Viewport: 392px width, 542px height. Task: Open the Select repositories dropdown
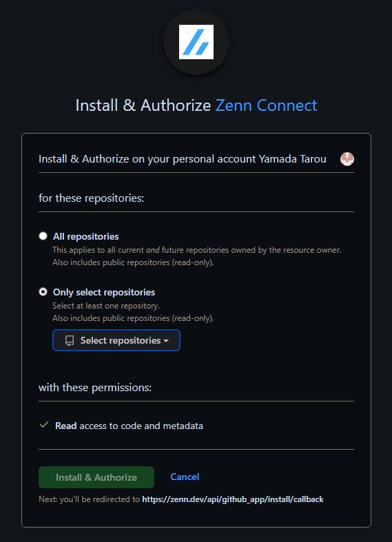tap(116, 340)
